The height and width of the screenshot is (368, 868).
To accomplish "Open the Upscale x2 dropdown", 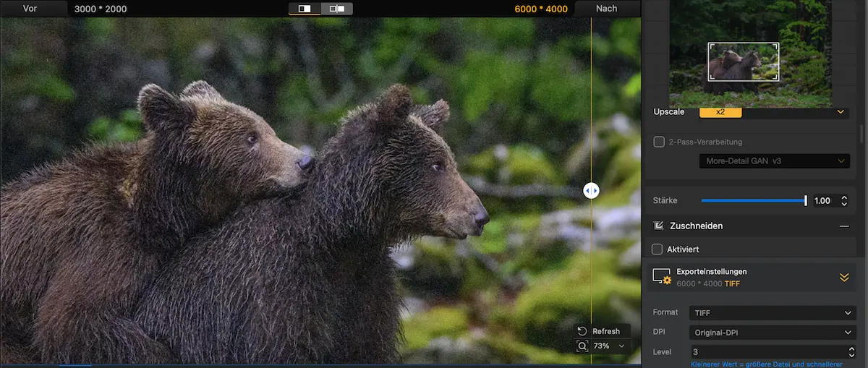I will tap(774, 112).
